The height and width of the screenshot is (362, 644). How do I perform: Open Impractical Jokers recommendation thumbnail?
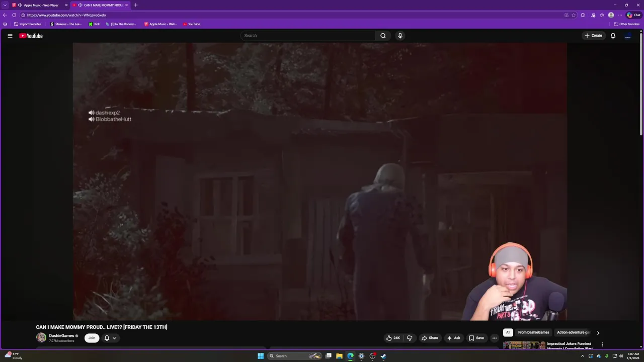(x=524, y=345)
